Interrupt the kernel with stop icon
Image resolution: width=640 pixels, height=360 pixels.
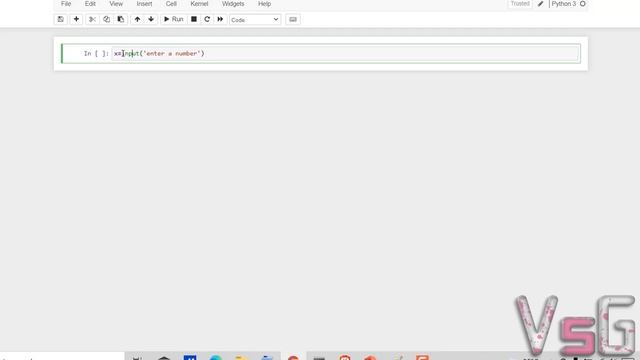pos(194,19)
